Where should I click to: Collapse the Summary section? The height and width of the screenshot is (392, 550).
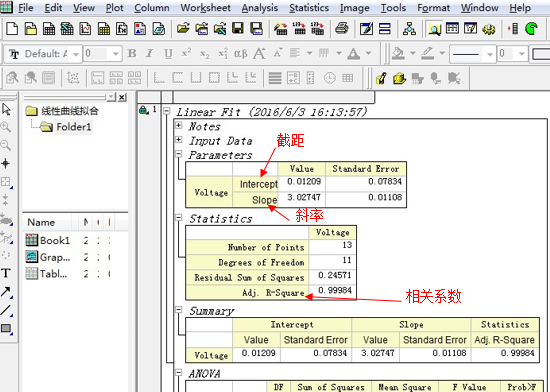coord(179,310)
